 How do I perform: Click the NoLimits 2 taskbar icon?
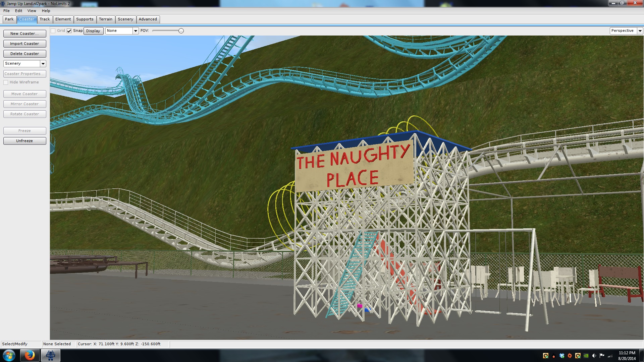tap(51, 355)
